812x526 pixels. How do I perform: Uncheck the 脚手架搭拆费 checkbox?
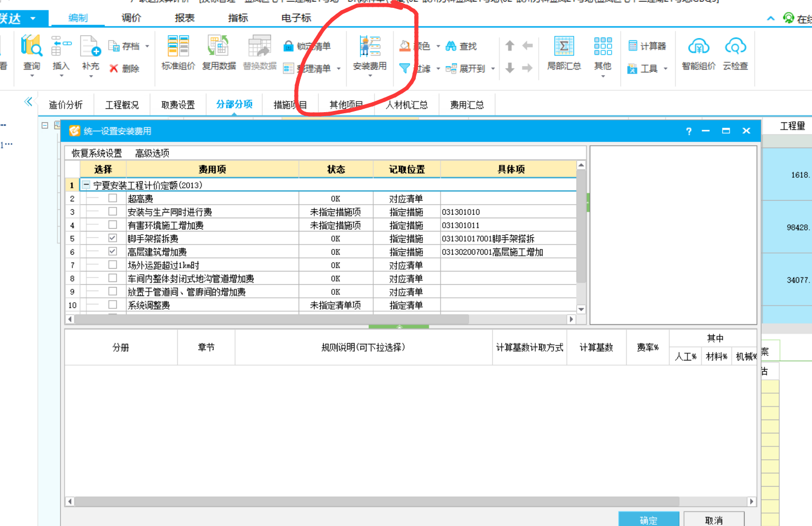pos(113,238)
